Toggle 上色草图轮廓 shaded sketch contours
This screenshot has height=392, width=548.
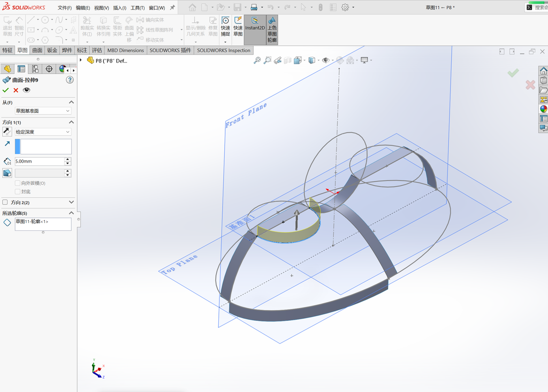click(272, 29)
